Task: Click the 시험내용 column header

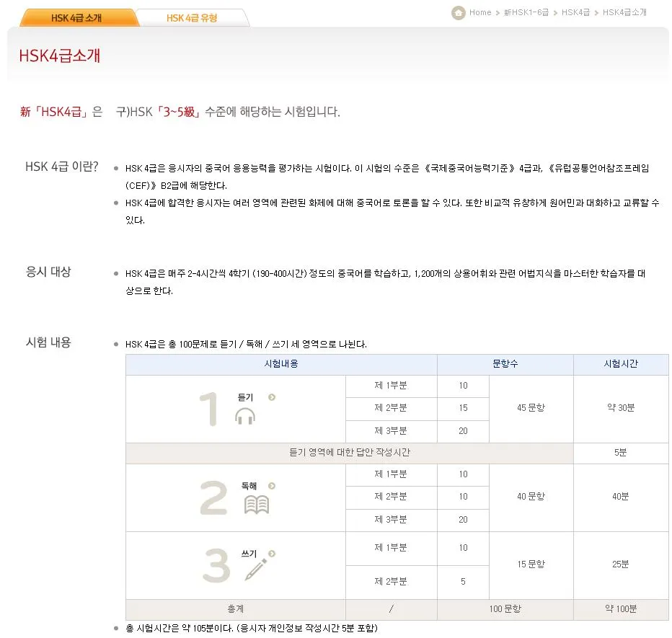Action: tap(281, 364)
